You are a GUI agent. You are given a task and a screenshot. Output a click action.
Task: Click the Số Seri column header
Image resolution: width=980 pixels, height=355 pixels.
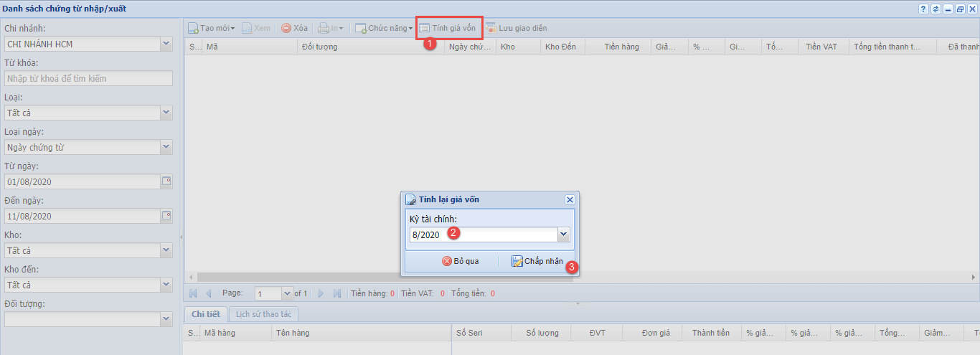pos(481,333)
